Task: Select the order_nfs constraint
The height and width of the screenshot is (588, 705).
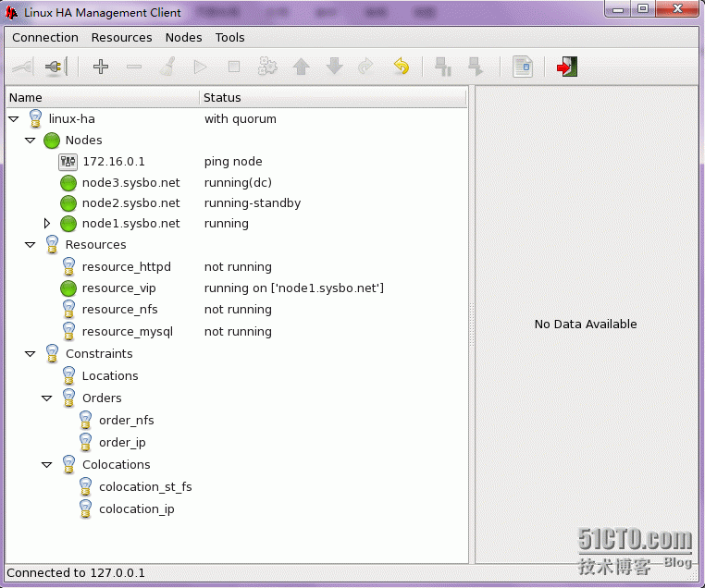Action: tap(127, 421)
